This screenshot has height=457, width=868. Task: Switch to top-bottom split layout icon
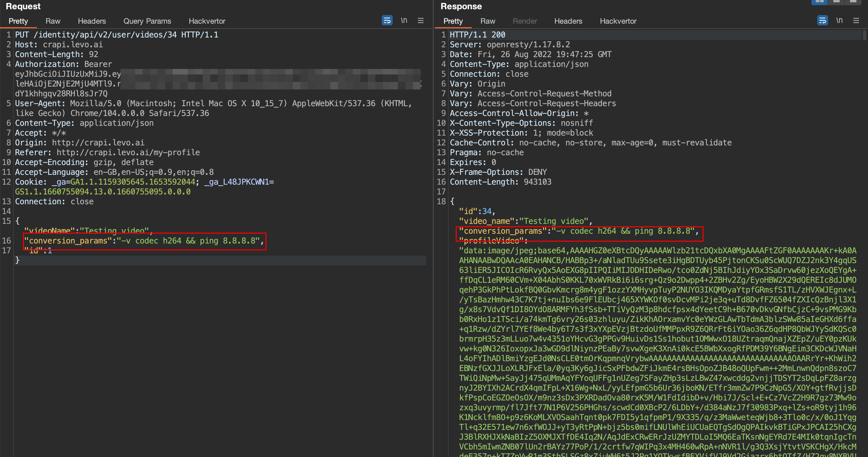click(836, 2)
